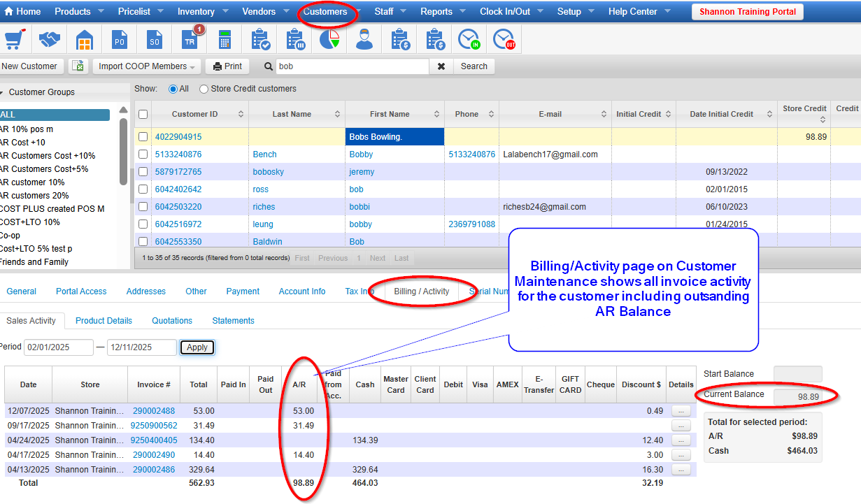The image size is (861, 504).
Task: Sort by Store Credit column arrows
Action: (823, 120)
